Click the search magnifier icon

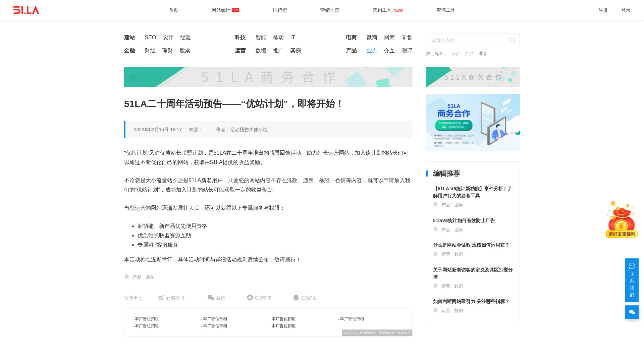[x=512, y=41]
